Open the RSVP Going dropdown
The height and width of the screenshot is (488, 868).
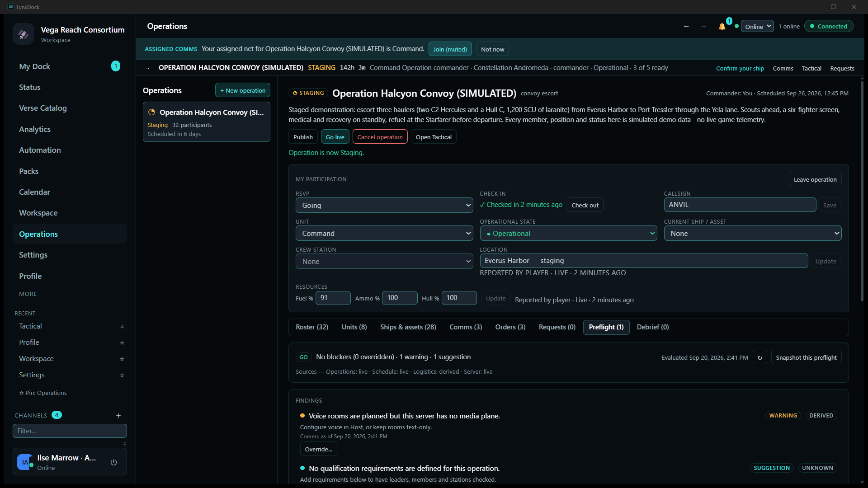pos(384,205)
